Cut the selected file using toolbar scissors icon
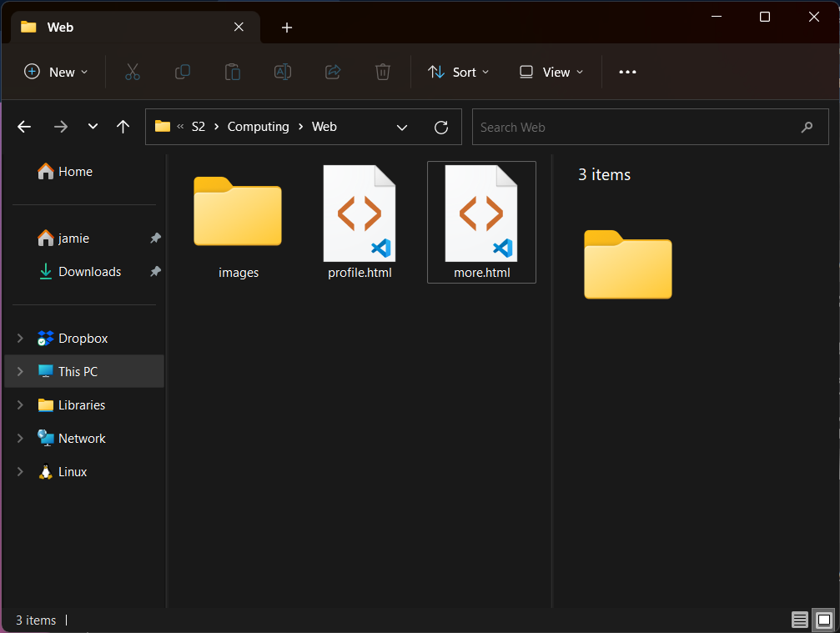The height and width of the screenshot is (633, 840). tap(133, 72)
